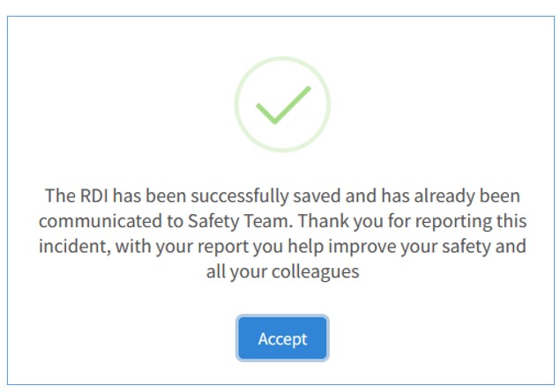This screenshot has width=560, height=392.
Task: Click the first line of the confirmation message
Action: pos(282,193)
